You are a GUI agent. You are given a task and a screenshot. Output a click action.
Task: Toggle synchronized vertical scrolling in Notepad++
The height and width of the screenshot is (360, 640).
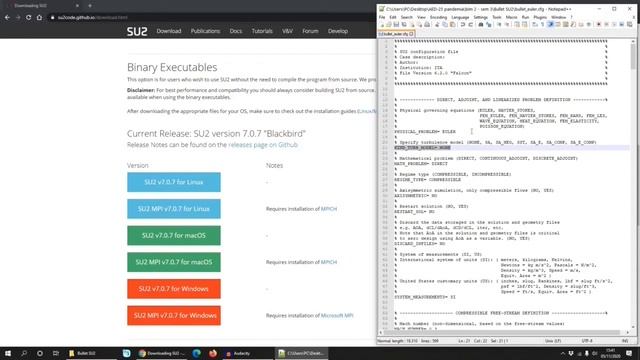(516, 24)
